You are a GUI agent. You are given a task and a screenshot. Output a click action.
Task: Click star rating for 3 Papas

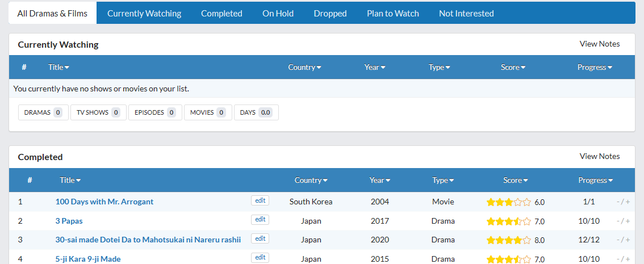pos(509,221)
